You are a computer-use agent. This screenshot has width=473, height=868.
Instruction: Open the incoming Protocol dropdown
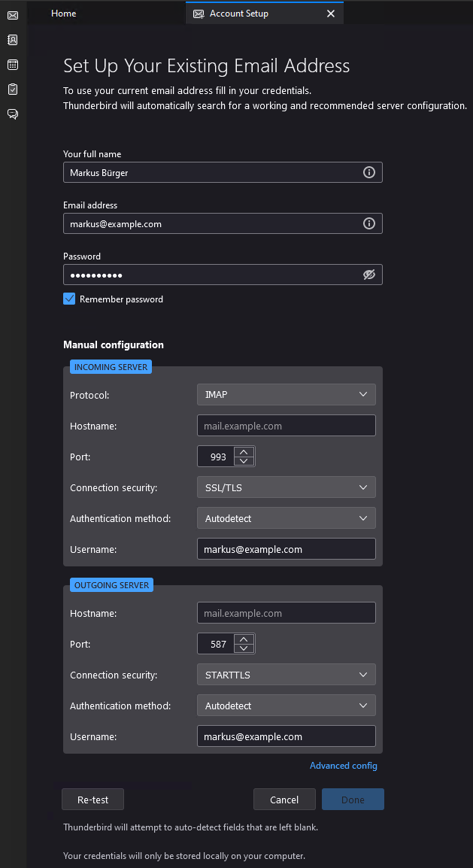click(286, 395)
